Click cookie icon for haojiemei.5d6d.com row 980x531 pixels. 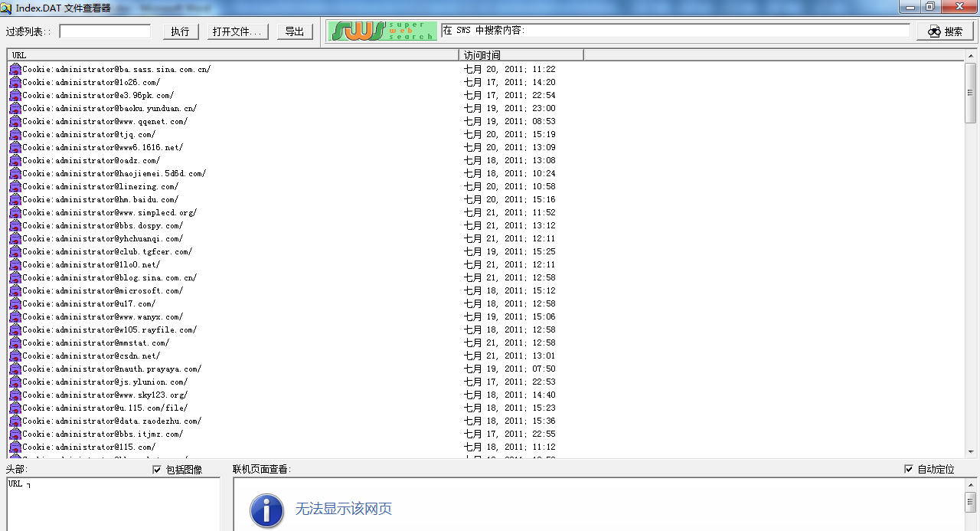(15, 173)
